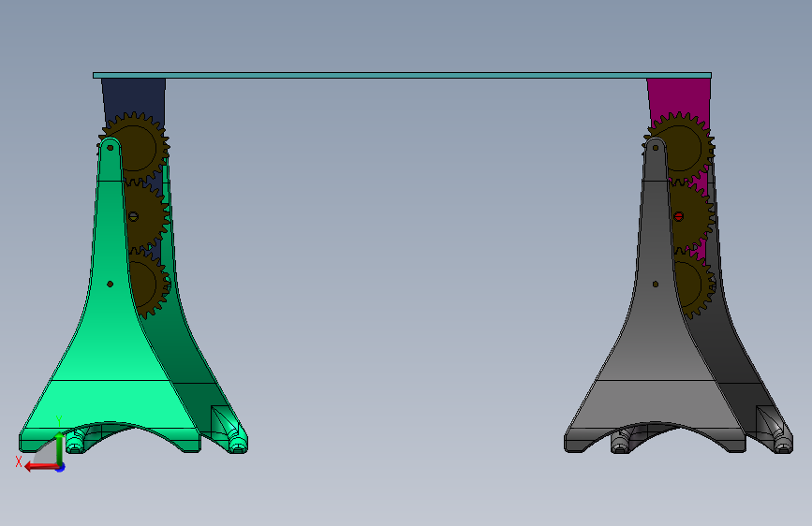This screenshot has height=526, width=812.
Task: Click the red X axis arrow of the triad
Action: (40, 467)
